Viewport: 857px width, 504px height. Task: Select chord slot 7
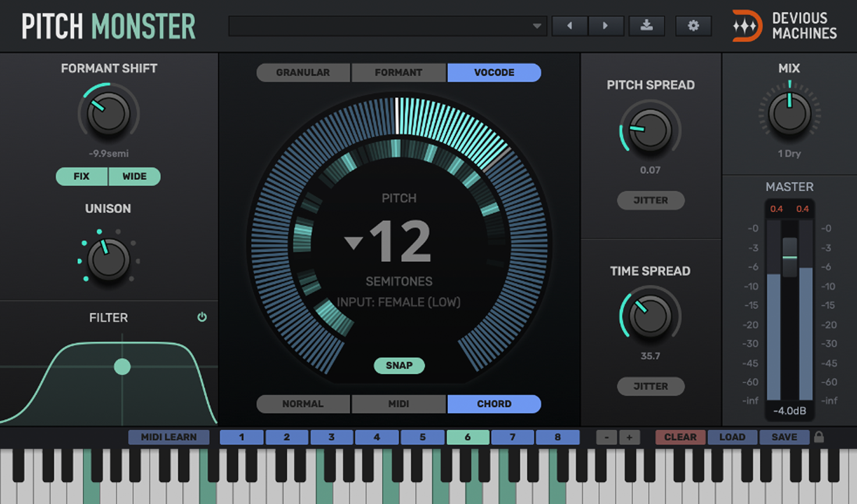click(513, 437)
